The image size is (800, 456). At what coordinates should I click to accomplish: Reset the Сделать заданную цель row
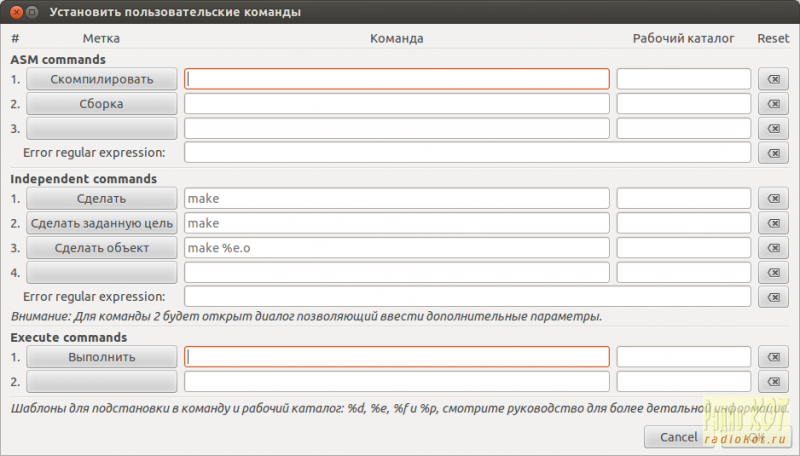coord(773,223)
